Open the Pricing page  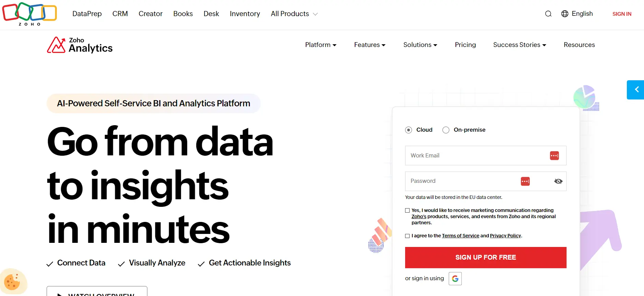465,45
